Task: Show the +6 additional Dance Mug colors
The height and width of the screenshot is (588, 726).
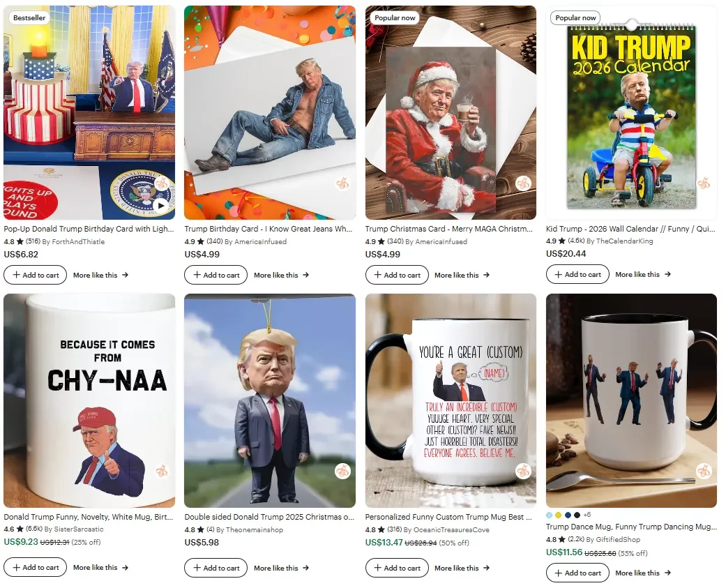Action: coord(587,515)
